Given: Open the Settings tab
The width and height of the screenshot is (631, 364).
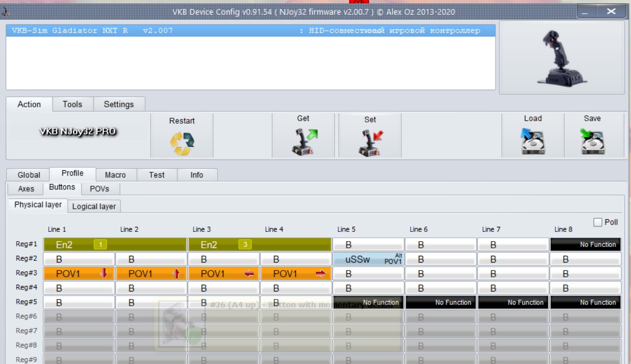Looking at the screenshot, I should click(x=119, y=104).
